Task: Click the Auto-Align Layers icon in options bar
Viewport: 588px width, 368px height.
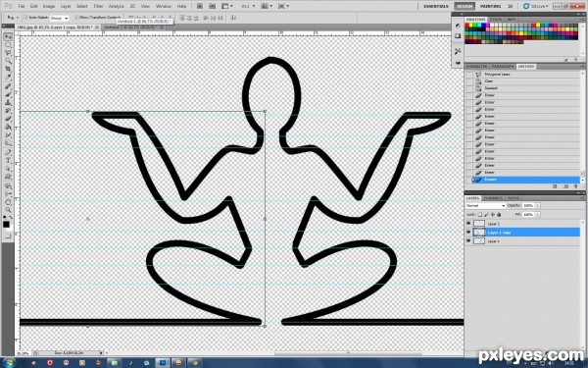Action: [x=233, y=18]
